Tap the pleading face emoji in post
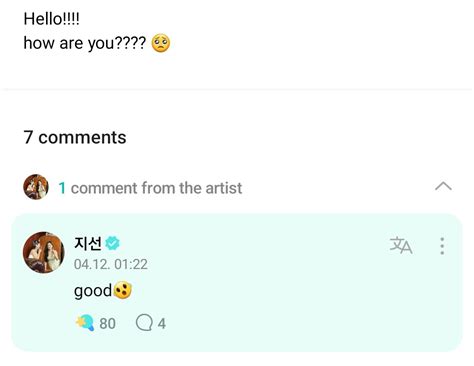Image resolution: width=474 pixels, height=366 pixels. [x=161, y=43]
